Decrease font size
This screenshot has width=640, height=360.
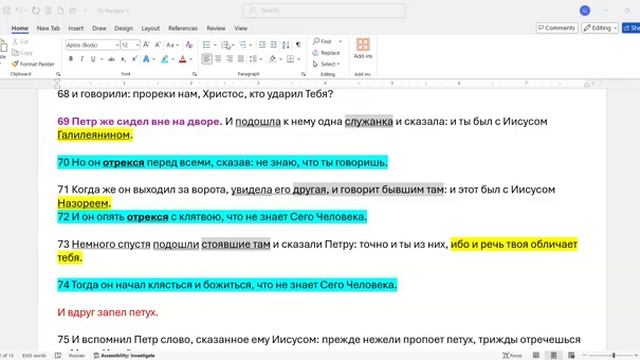coord(158,44)
